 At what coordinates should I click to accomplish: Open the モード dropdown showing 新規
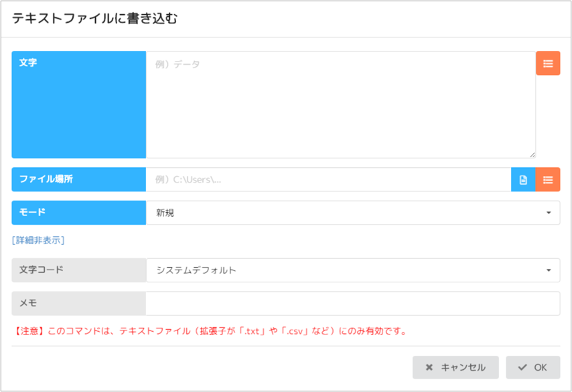[353, 212]
